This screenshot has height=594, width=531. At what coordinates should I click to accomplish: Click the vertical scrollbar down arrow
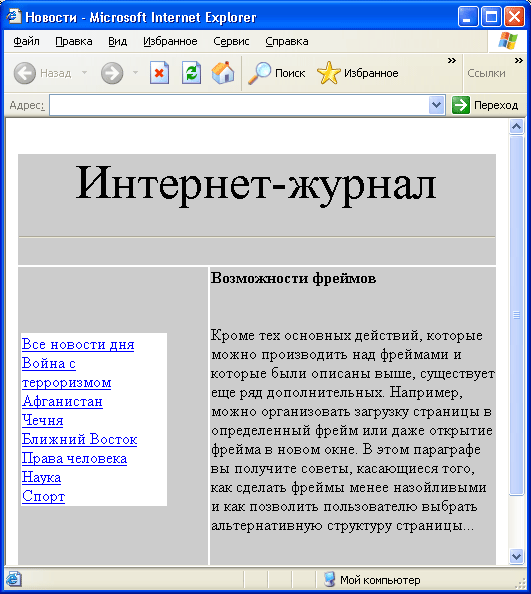[x=517, y=556]
